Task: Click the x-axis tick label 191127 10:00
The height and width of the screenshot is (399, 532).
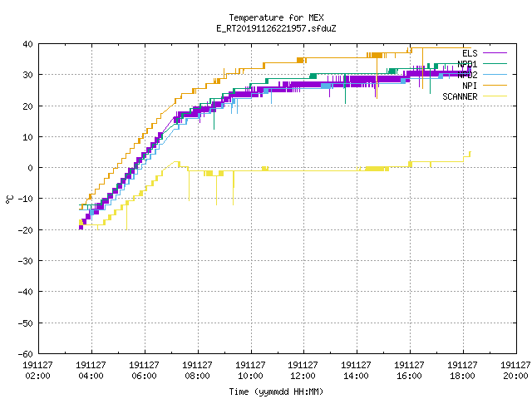Action: click(x=250, y=370)
